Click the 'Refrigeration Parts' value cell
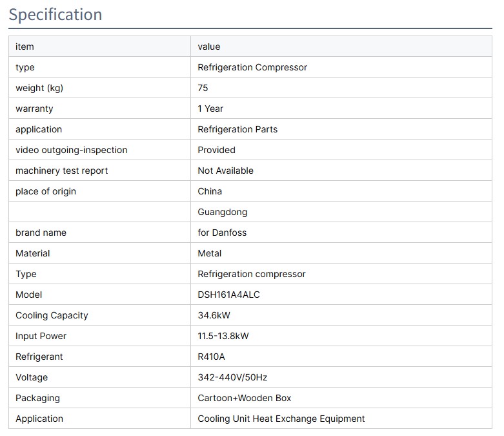 [x=237, y=129]
